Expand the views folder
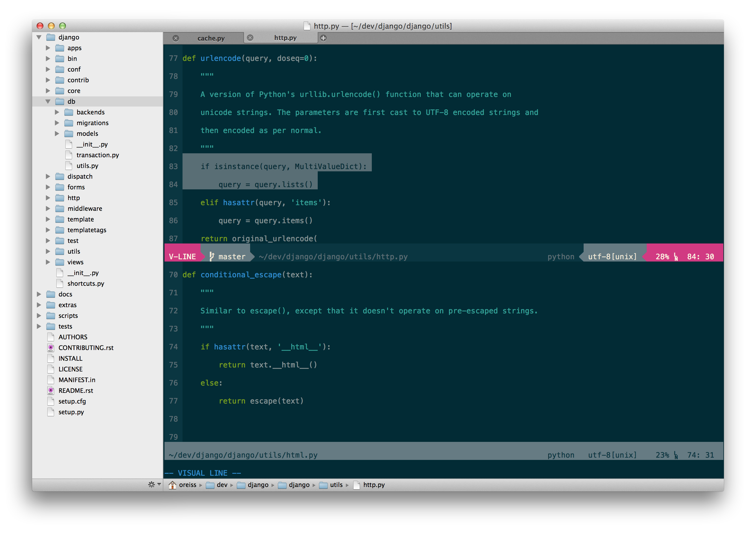This screenshot has height=536, width=756. [48, 262]
